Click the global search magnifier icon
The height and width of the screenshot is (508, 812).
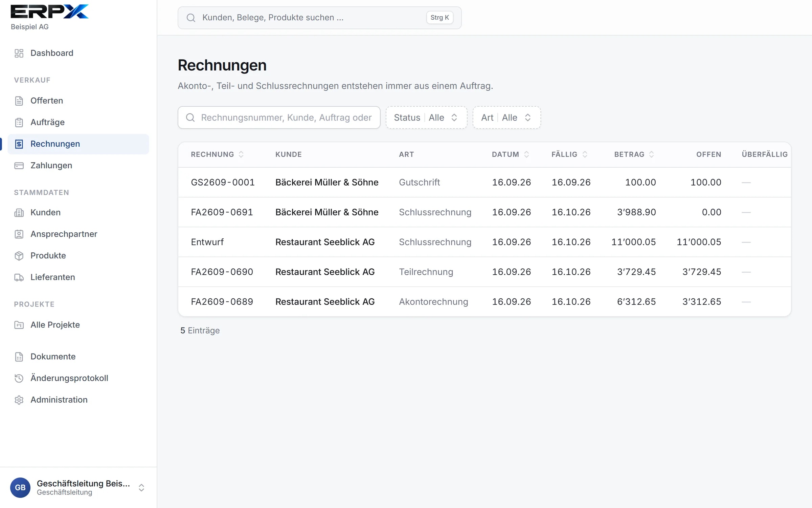[x=191, y=18]
